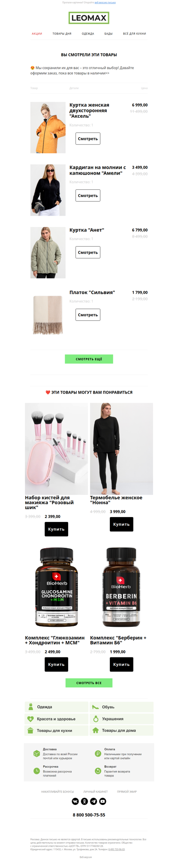Image resolution: width=178 pixels, height=868 pixels.
Task: Open the web version link at top
Action: pos(105,2)
